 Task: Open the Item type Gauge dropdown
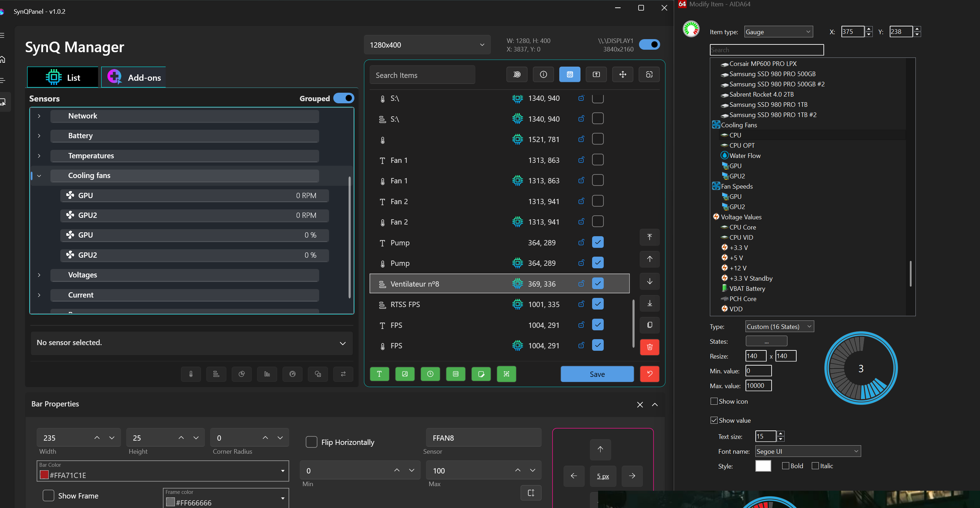tap(778, 32)
